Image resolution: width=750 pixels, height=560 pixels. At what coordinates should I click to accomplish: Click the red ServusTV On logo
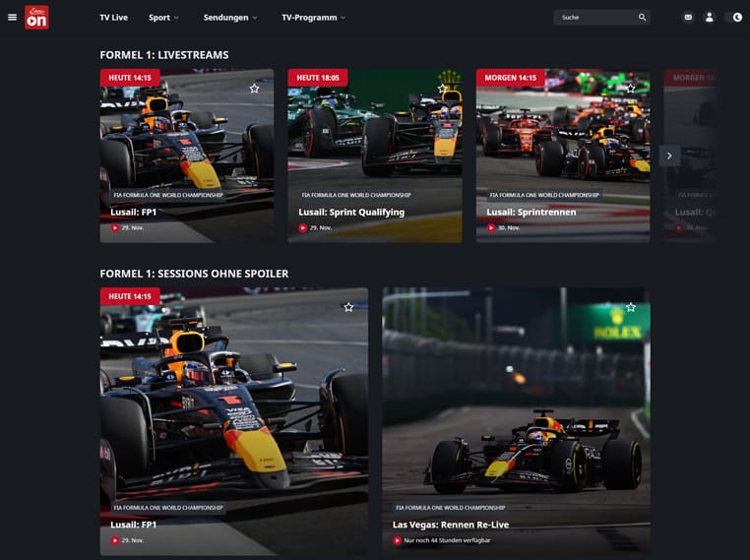(x=36, y=17)
